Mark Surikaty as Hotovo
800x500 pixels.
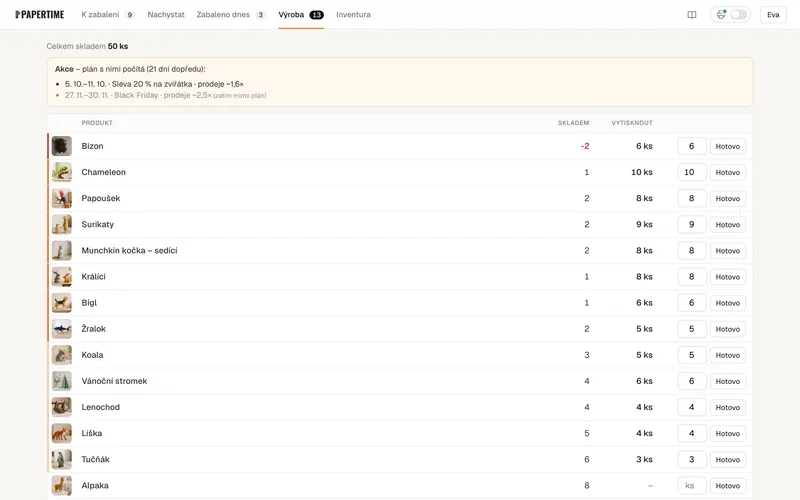pos(728,224)
